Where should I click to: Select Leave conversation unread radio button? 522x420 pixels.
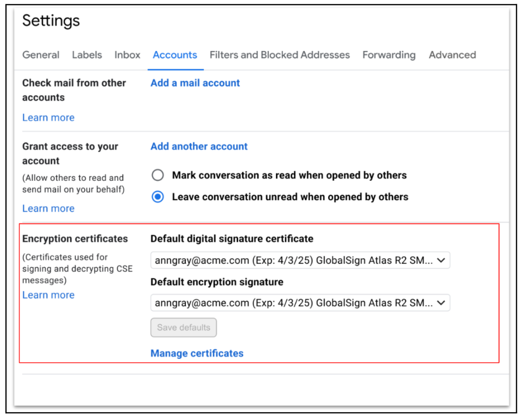pyautogui.click(x=158, y=197)
